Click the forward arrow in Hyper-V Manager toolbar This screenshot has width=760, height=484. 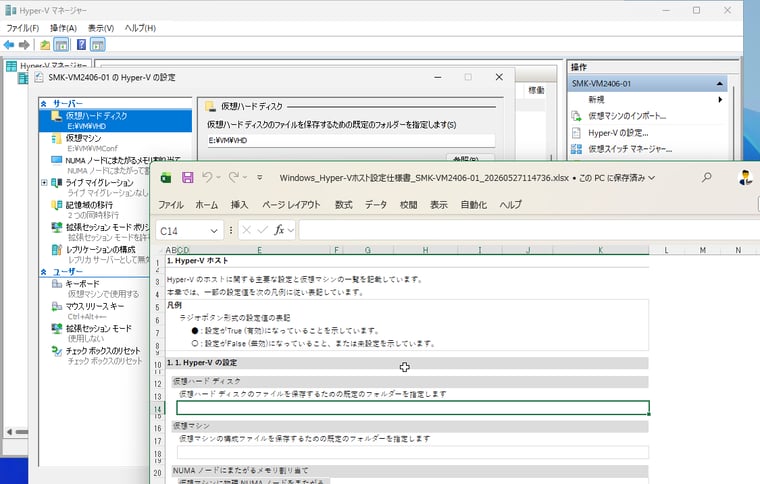24,45
